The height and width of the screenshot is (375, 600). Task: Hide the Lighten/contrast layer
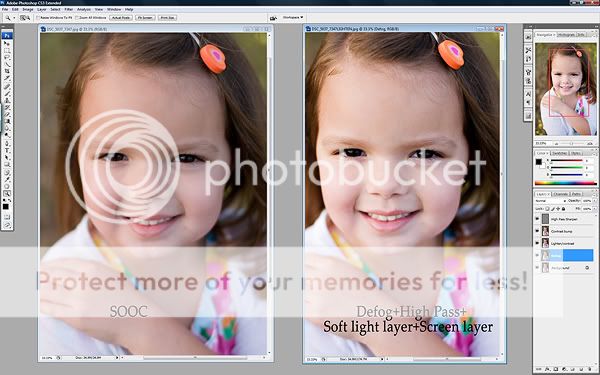pyautogui.click(x=537, y=243)
